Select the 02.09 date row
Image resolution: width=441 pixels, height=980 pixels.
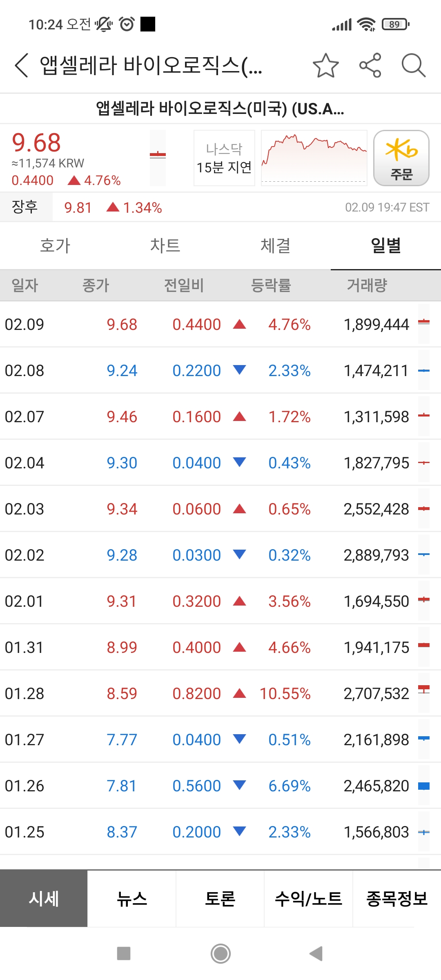click(x=220, y=325)
